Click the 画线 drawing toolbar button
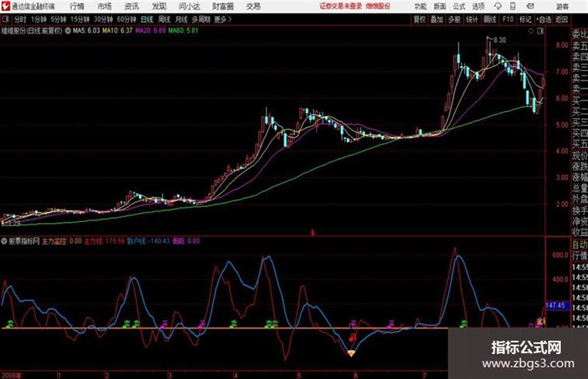588x379 pixels. click(490, 19)
